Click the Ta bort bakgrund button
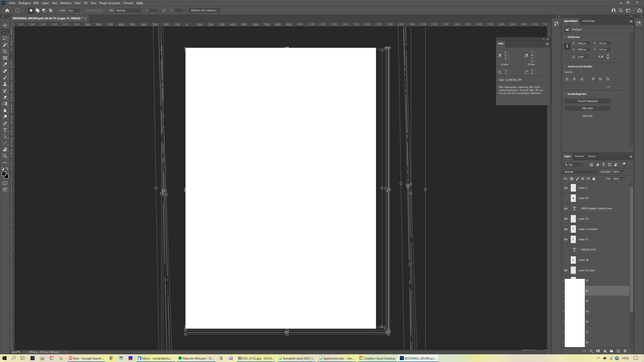Viewport: 644px width, 362px height. click(x=587, y=101)
